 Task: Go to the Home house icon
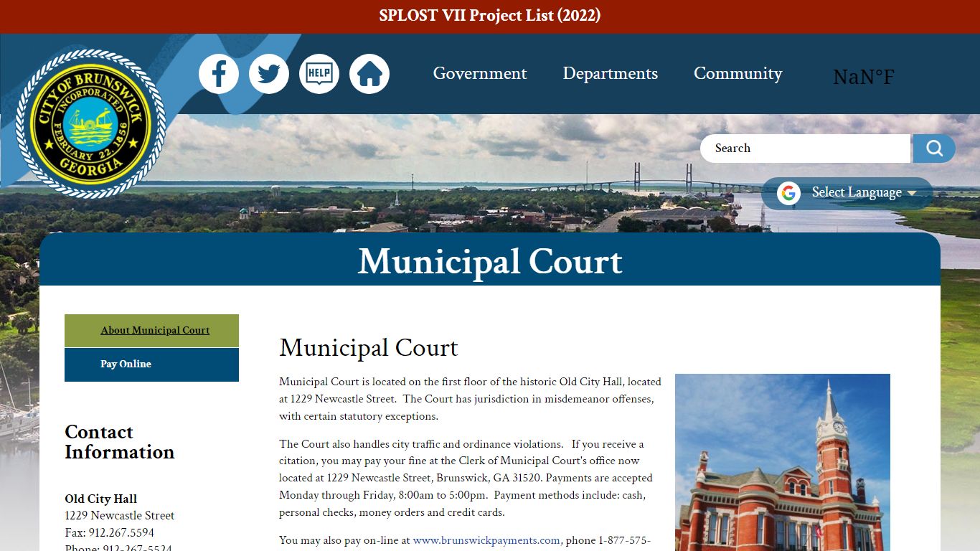click(x=369, y=74)
